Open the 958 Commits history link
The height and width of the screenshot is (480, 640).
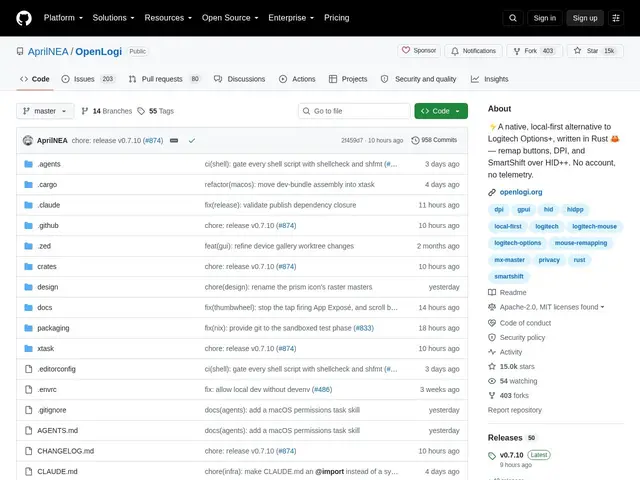[x=434, y=140]
